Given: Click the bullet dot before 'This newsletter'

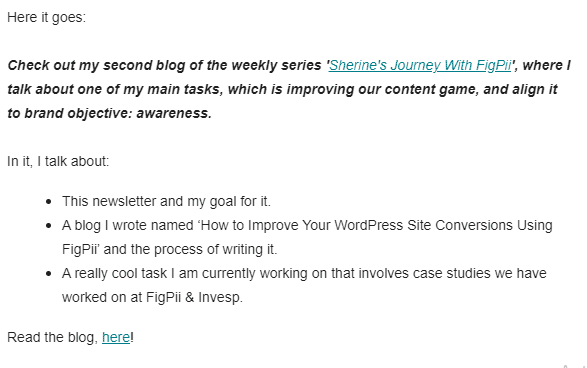Looking at the screenshot, I should [48, 202].
